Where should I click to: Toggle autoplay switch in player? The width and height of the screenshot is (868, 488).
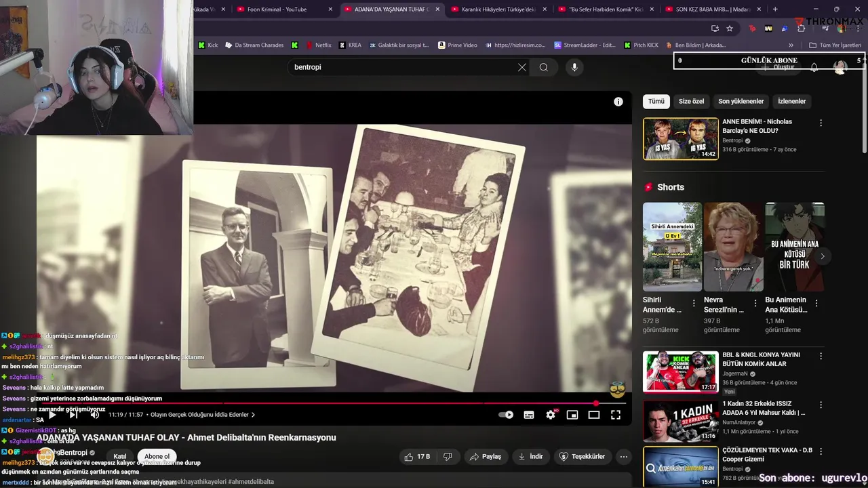[x=506, y=415]
